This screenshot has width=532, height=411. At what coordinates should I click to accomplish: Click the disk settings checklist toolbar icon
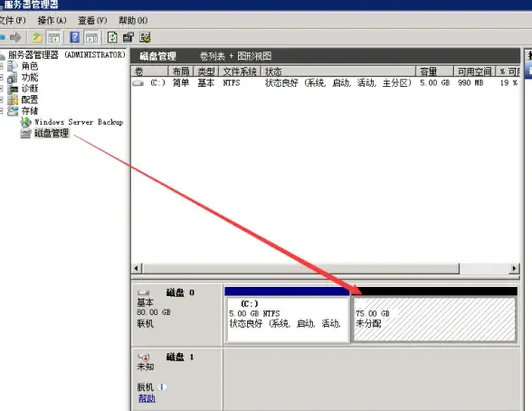145,37
